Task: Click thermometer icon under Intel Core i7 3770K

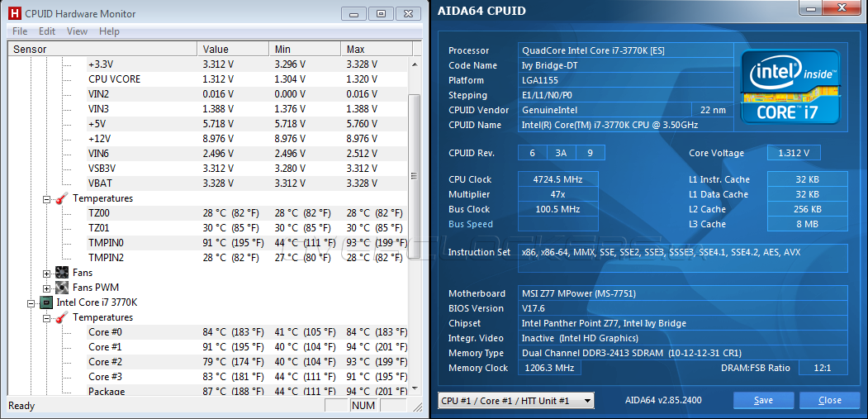Action: point(63,317)
